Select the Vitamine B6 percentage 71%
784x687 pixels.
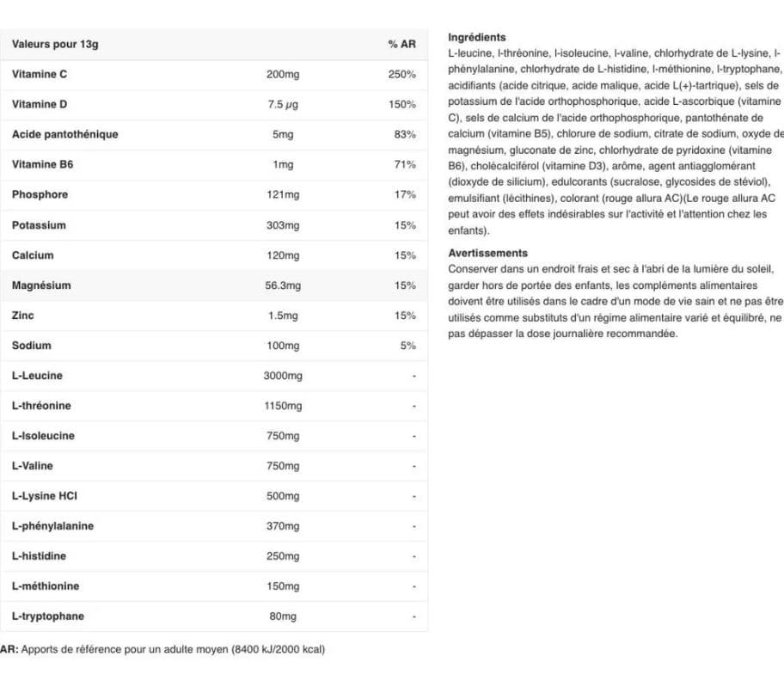[405, 164]
